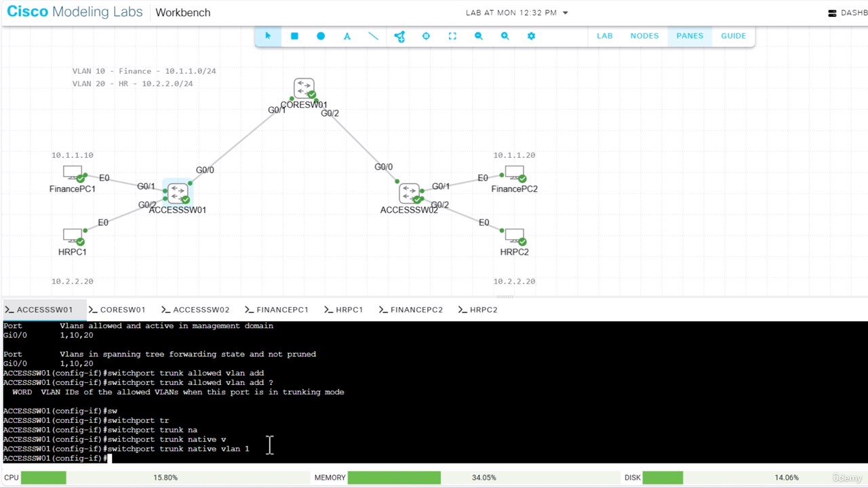Zoom in on the topology canvas
Screen dimensions: 868x488
[x=505, y=36]
